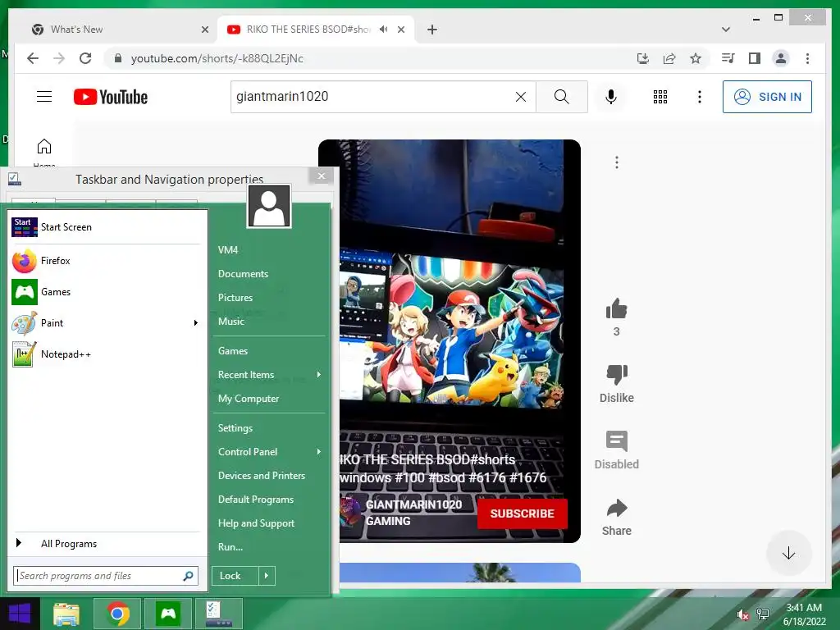
Task: Open the Run... dialog
Action: click(x=231, y=547)
